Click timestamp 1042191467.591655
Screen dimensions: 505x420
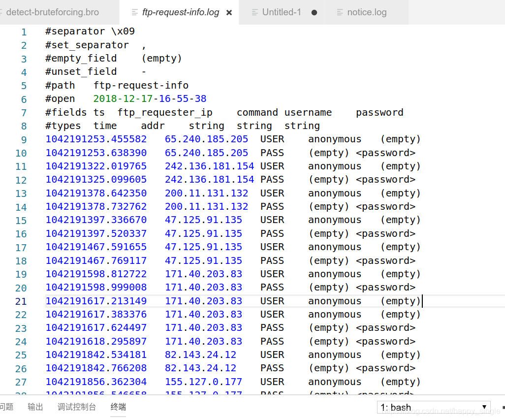(x=96, y=247)
